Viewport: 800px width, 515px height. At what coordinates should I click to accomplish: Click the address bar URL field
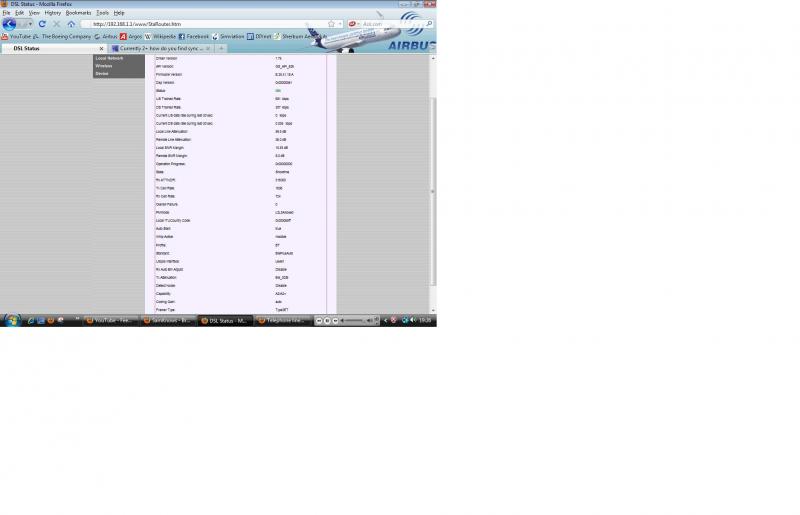pos(200,23)
